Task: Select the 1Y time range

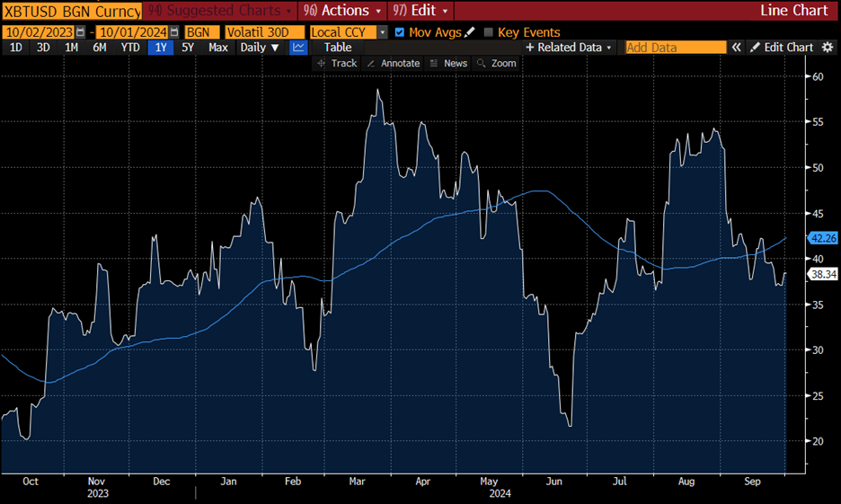Action: tap(161, 48)
